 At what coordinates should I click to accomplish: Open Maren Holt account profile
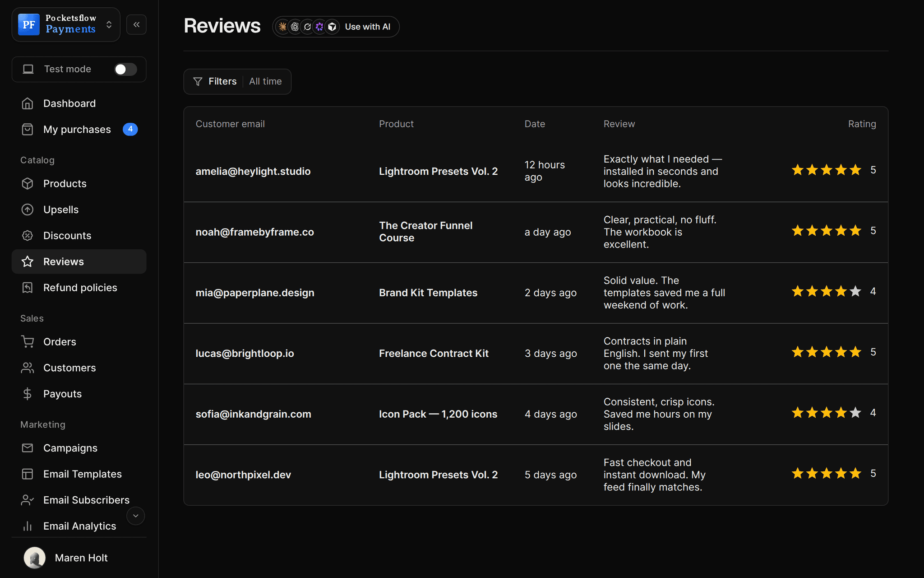pos(79,558)
